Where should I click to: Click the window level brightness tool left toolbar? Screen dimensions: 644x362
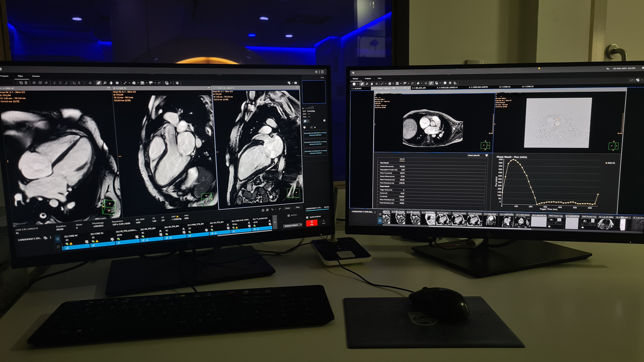click(117, 83)
